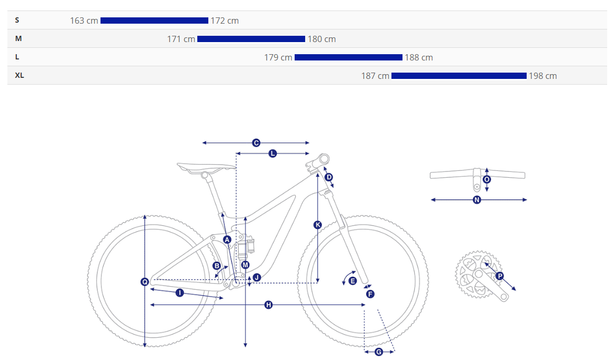This screenshot has height=364, width=614.
Task: Select the circled K stack marker
Action: coord(318,225)
